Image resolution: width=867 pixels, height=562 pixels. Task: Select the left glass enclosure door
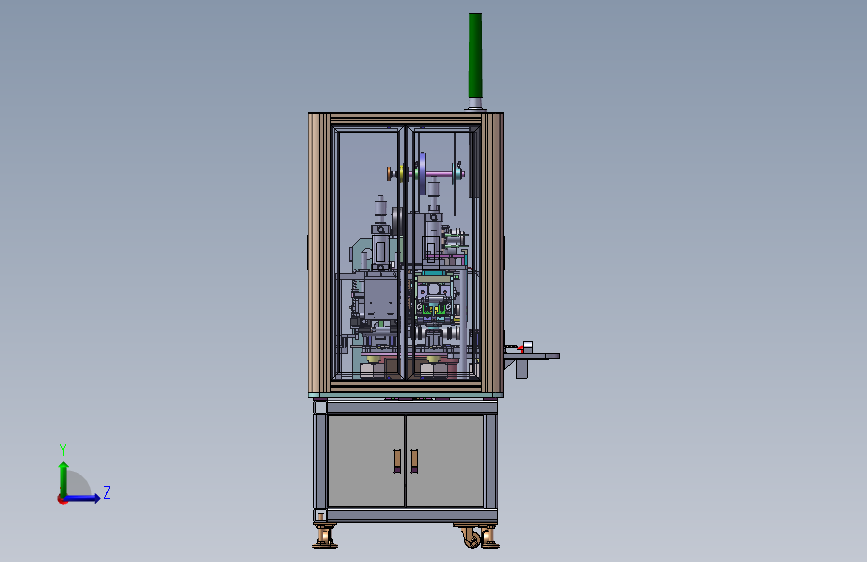[369, 253]
